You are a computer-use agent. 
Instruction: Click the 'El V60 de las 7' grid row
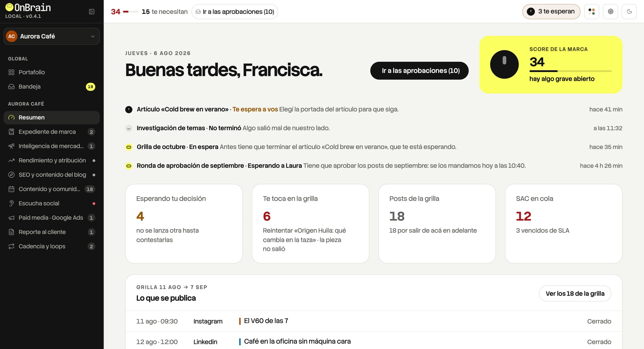pos(374,321)
